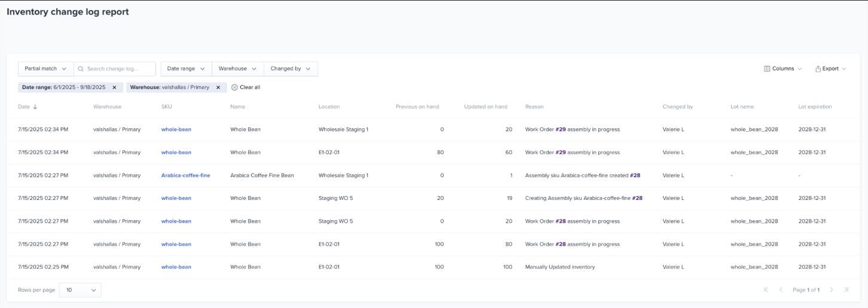Go to the next page arrow
The width and height of the screenshot is (868, 308).
(x=832, y=289)
